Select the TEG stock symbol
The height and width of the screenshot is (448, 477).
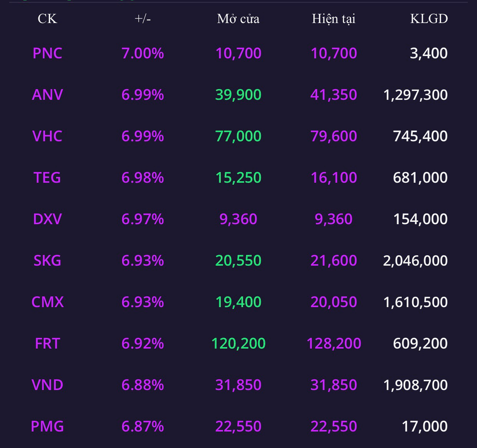pyautogui.click(x=47, y=177)
